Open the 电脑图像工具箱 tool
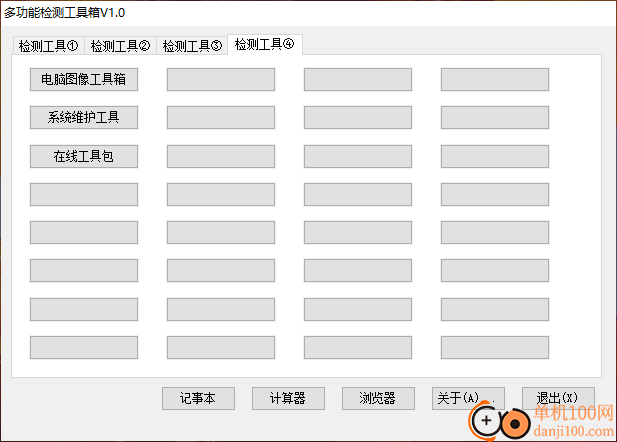617x442 pixels. (x=84, y=80)
